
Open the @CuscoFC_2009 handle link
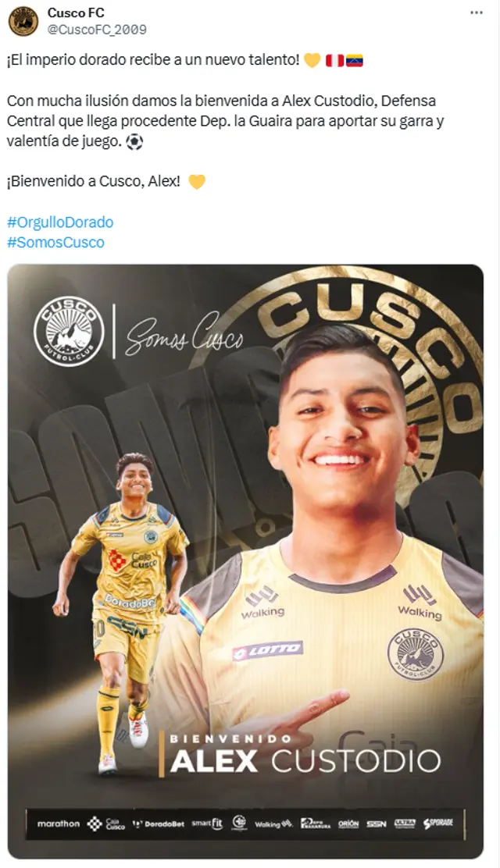[x=97, y=30]
